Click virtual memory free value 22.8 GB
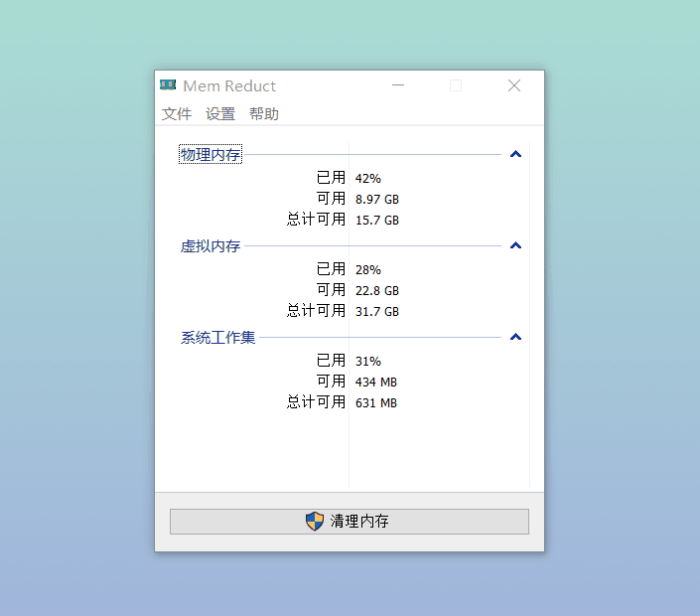Screen dimensions: 700x616 click(377, 291)
